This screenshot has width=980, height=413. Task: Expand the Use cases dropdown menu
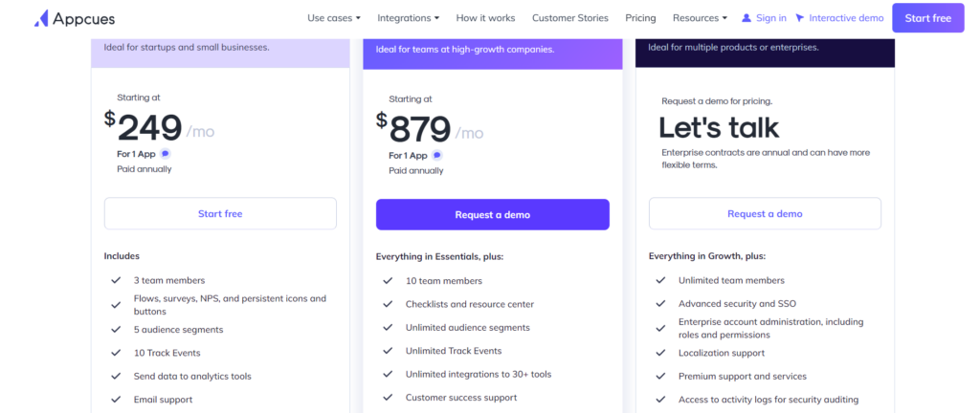[x=334, y=18]
